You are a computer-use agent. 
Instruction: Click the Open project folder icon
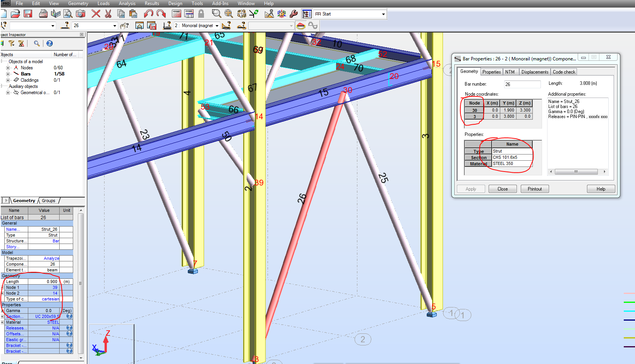tap(15, 14)
